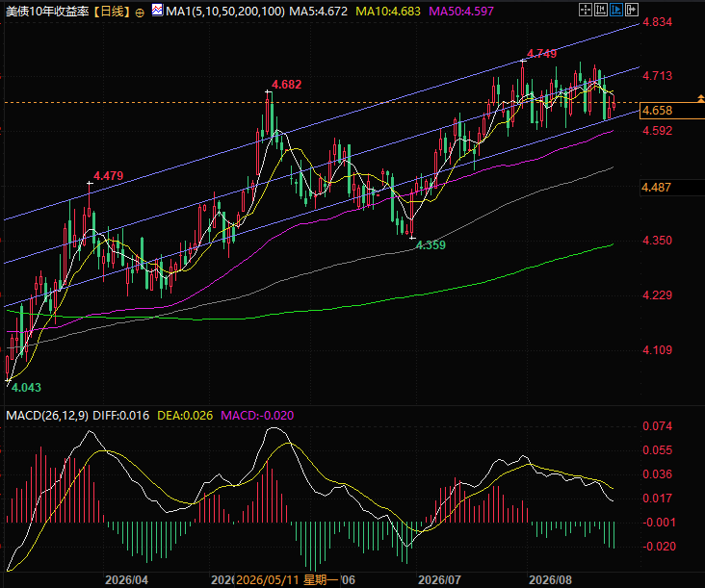The image size is (705, 588).
Task: Click the 0.055 MACD axis label
Action: [x=658, y=450]
